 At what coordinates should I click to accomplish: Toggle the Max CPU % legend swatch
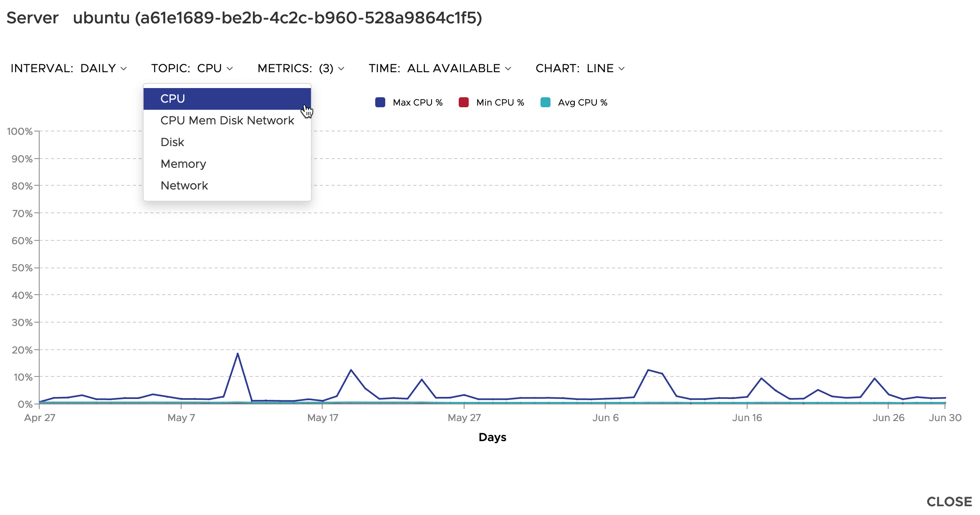tap(380, 102)
